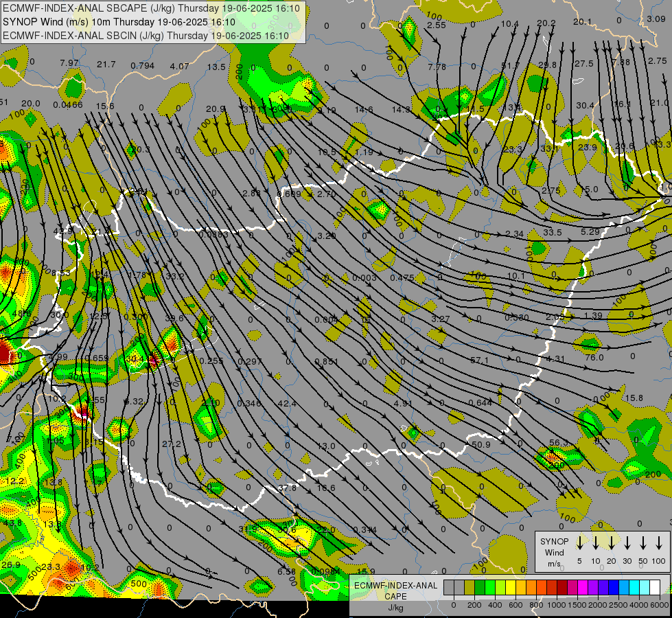Click the '2500' tick on CAPE scale
672x618 pixels.
click(x=618, y=605)
